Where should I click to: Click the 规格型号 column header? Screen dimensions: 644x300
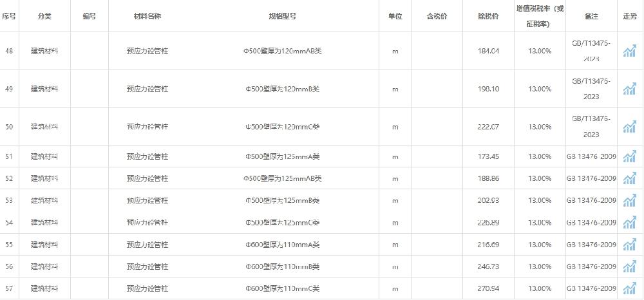click(282, 16)
